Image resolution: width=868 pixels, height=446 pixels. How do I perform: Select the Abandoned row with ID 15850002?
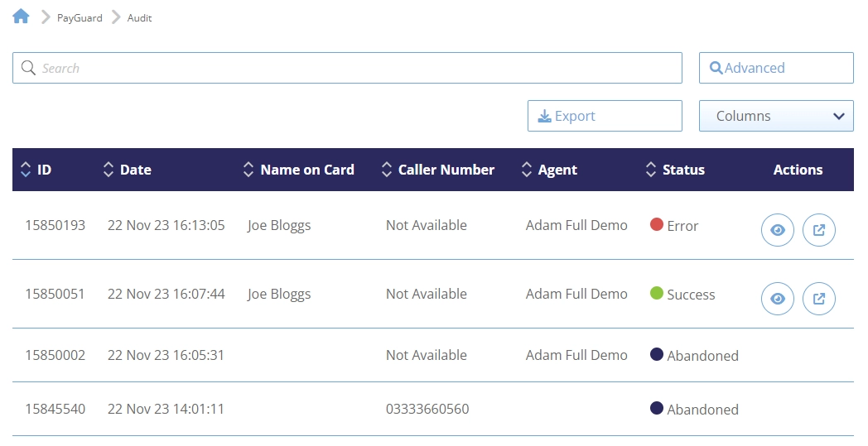coord(55,356)
